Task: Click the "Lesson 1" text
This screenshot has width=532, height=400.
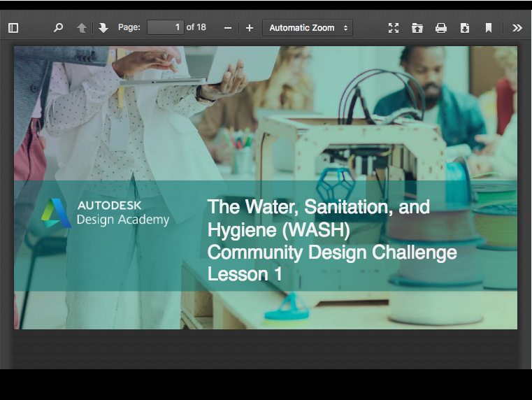Action: click(245, 274)
